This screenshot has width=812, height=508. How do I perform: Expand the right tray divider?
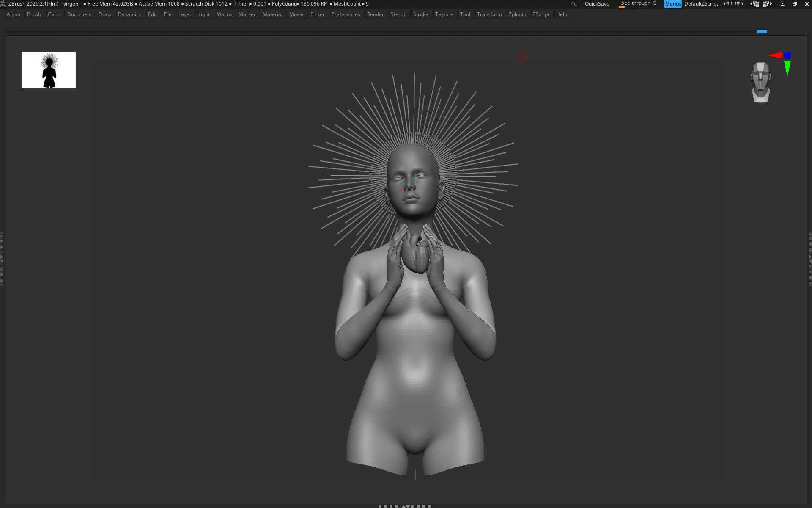(810, 259)
